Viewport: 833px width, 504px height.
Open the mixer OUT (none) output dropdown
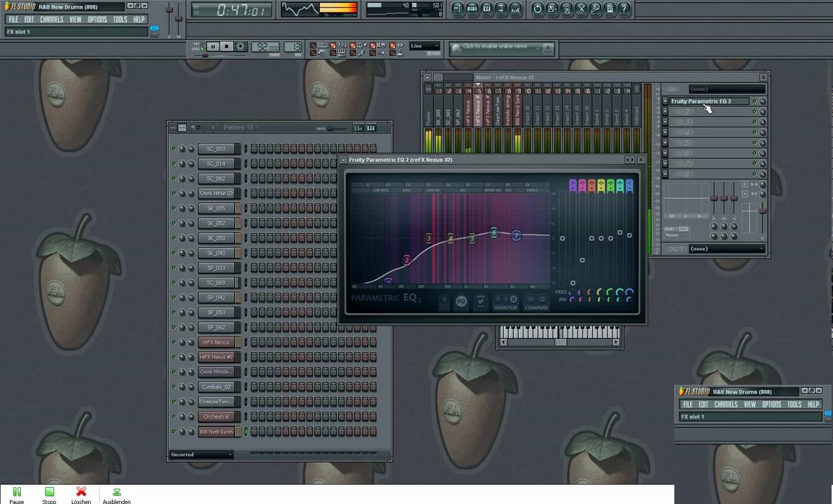725,249
